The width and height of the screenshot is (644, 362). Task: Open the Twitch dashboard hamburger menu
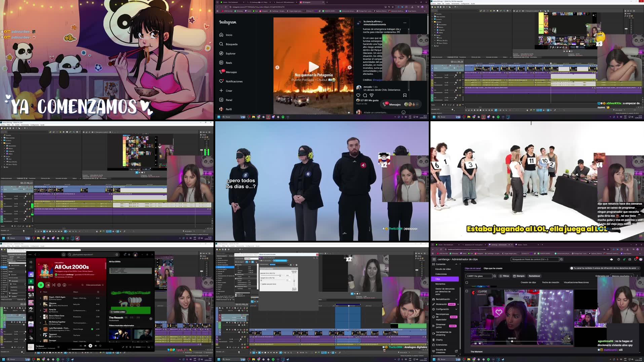[434, 259]
